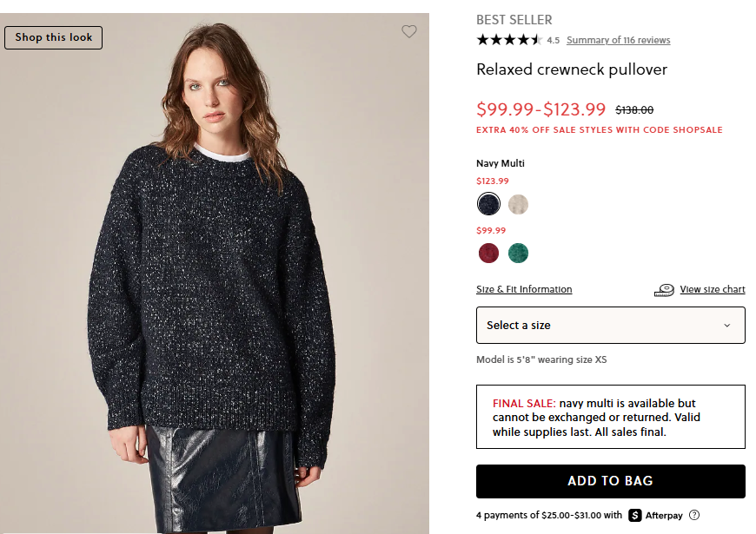The image size is (756, 534).
Task: Click the Relaxed crewneck pullover title
Action: click(x=572, y=69)
